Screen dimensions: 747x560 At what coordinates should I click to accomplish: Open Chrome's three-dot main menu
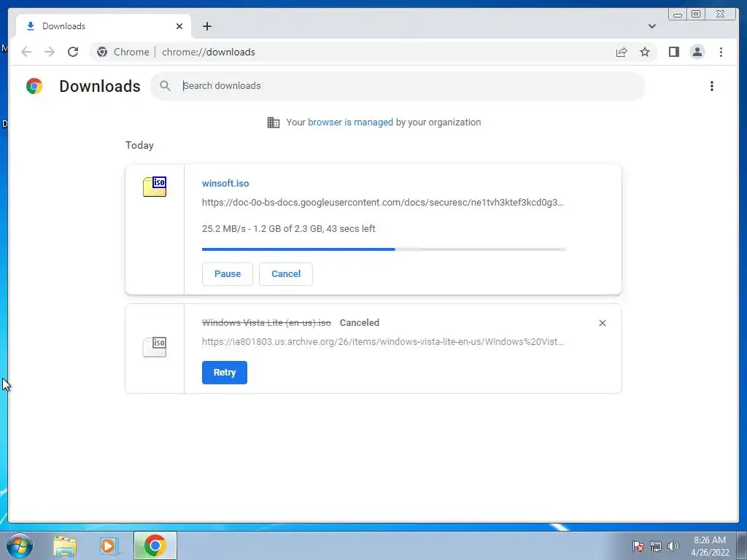click(721, 52)
